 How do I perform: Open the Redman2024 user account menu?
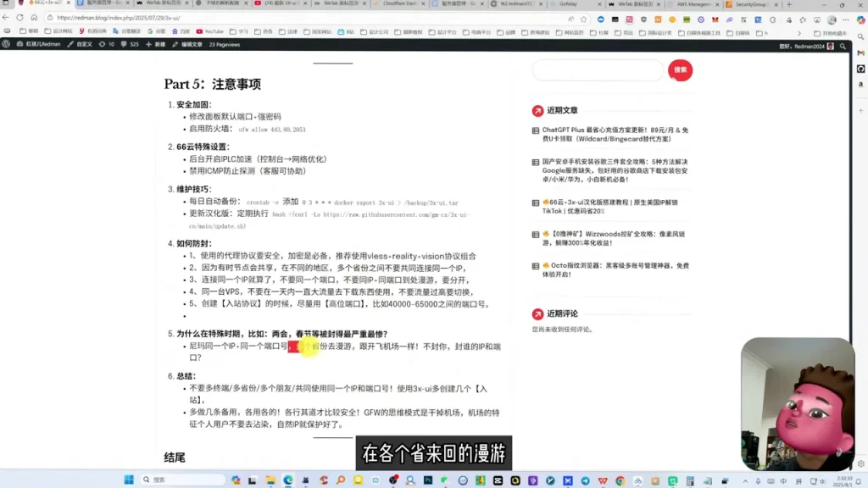coord(806,47)
